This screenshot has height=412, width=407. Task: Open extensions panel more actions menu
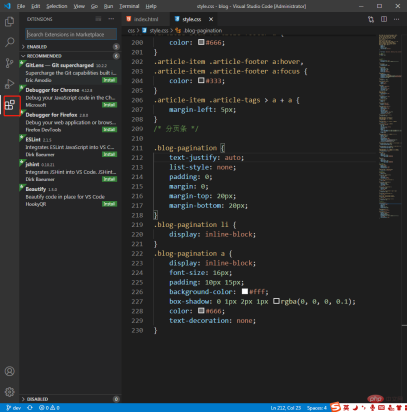coord(111,19)
